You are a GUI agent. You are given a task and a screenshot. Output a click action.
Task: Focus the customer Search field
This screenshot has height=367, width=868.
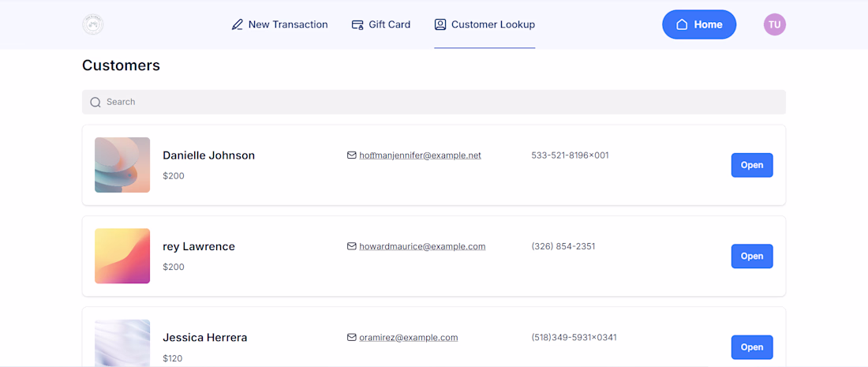click(434, 102)
